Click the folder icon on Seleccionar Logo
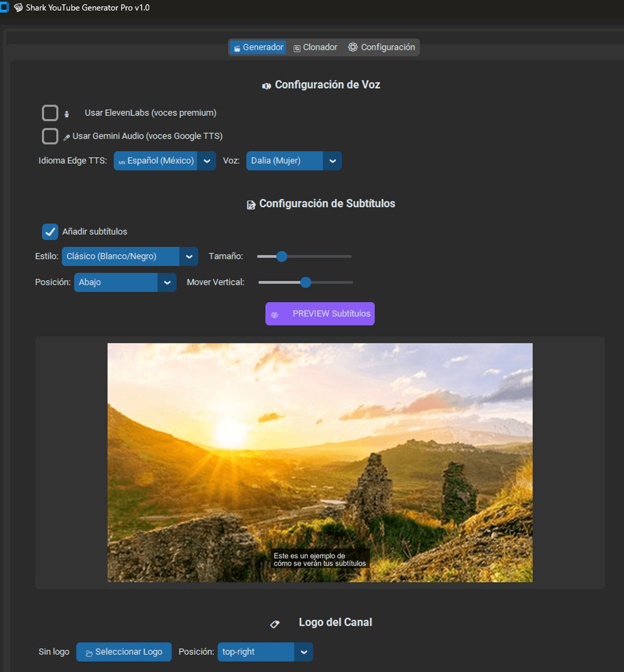The image size is (624, 672). coord(89,653)
